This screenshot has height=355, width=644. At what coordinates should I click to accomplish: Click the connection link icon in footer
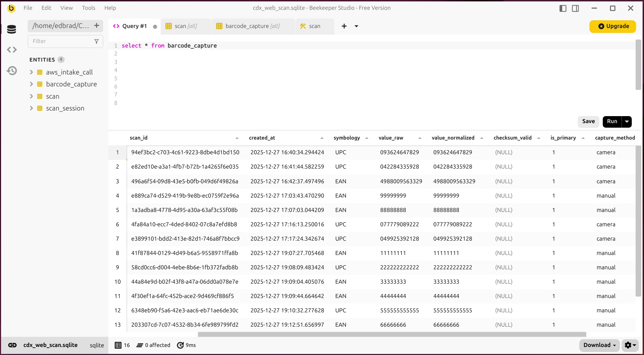click(x=13, y=345)
